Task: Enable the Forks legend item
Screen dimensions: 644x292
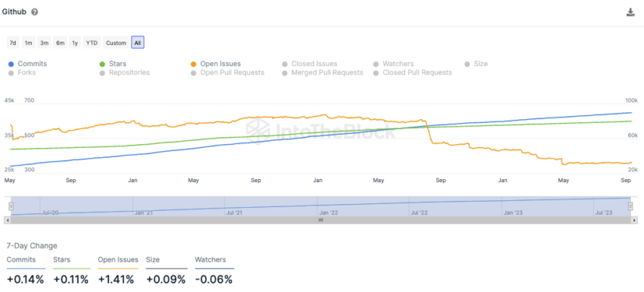Action: click(x=22, y=72)
